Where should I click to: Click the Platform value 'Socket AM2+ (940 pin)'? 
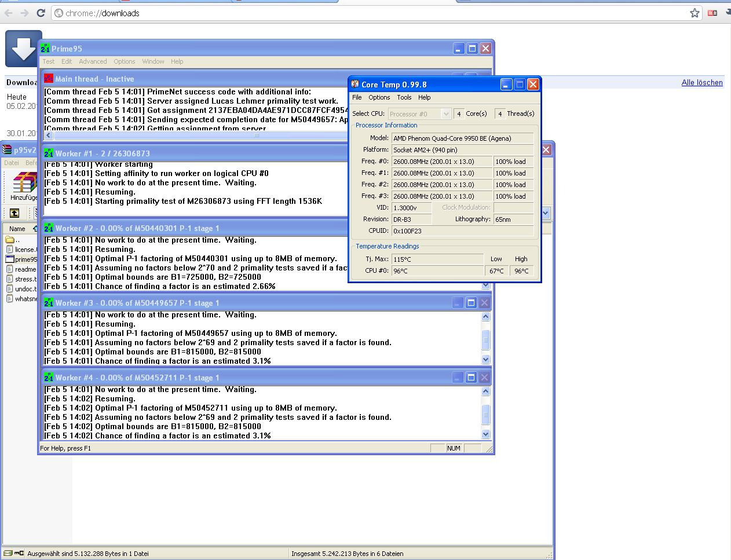[462, 150]
